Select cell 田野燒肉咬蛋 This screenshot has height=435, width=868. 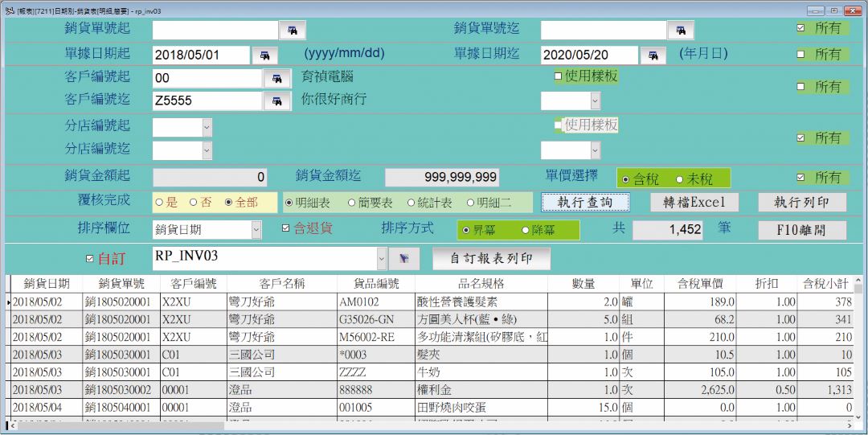click(481, 408)
